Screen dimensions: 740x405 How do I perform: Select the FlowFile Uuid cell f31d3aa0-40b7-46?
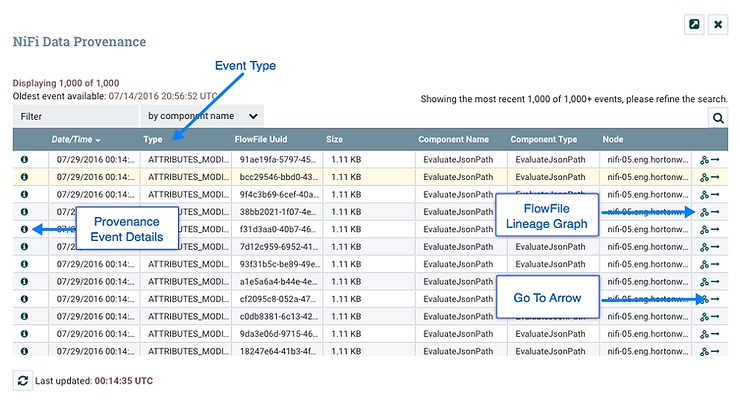278,229
